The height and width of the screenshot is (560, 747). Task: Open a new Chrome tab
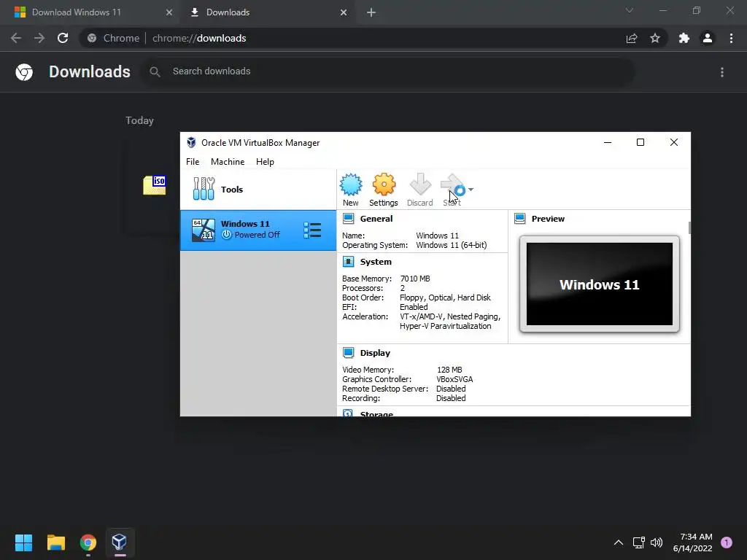pos(371,12)
